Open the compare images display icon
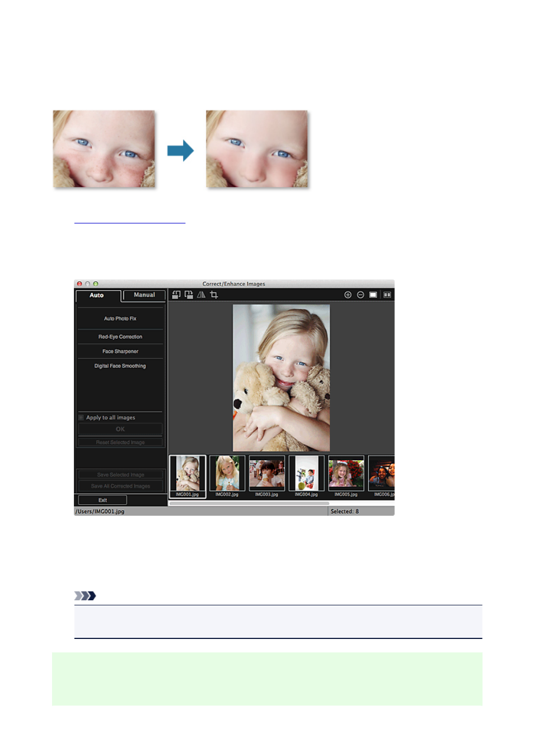 pos(387,295)
